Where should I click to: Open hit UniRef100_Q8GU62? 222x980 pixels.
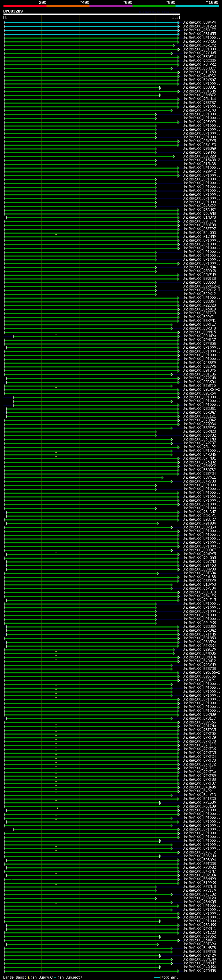tap(199, 210)
